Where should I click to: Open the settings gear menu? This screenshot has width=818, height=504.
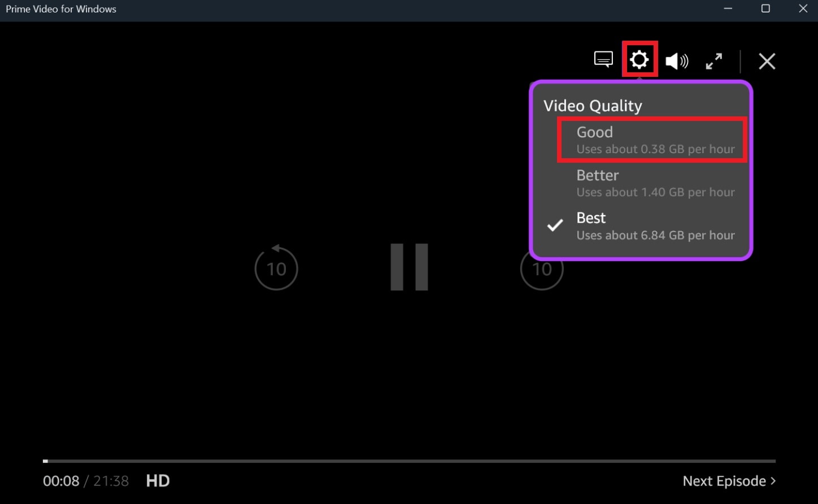point(639,59)
